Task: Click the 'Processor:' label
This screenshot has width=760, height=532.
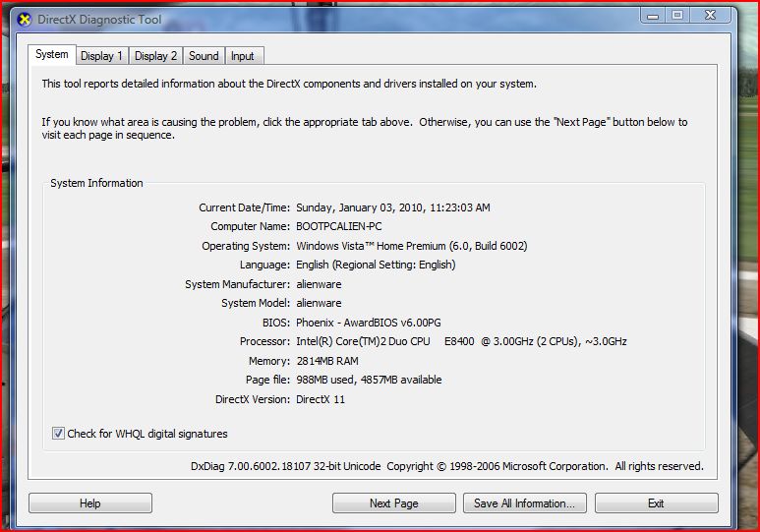Action: 264,341
